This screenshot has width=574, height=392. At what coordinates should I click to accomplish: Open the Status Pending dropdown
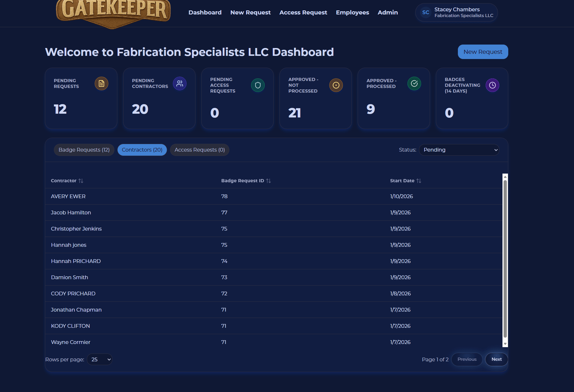459,150
